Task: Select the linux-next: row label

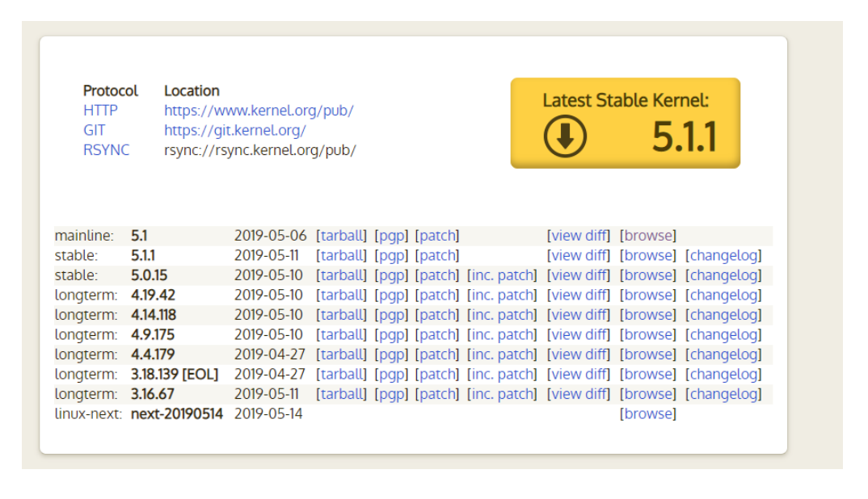Action: 88,413
